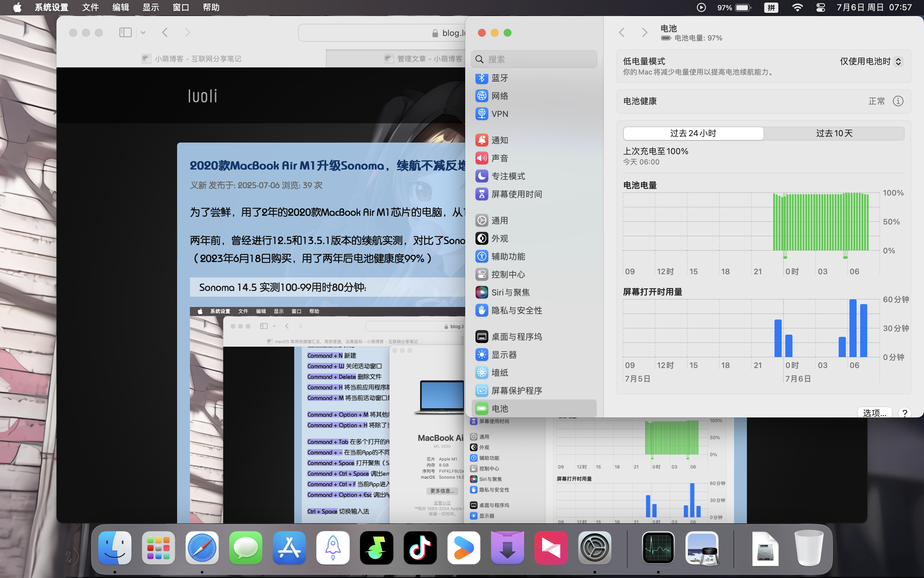Switch to Safari tab 小萌博客 - 互联网分享笔记
Viewport: 924px width, 578px height.
click(x=191, y=58)
